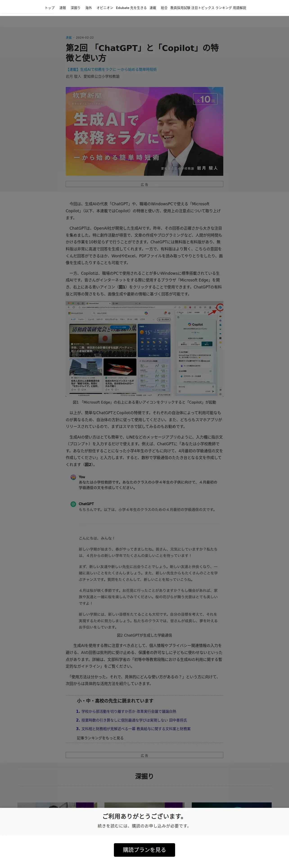Click the 深掘り section heading
This screenshot has width=289, height=868.
click(x=144, y=776)
